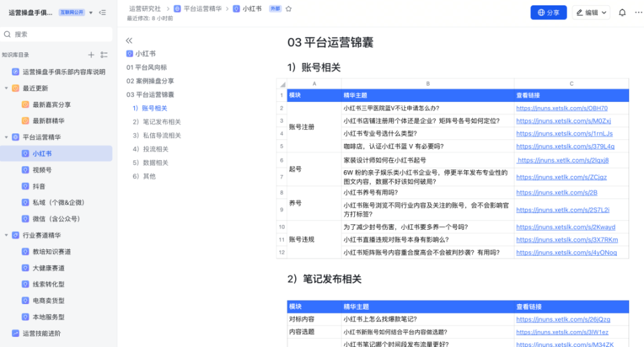Viewport: 644px width, 347px height.
Task: Jump to outline item 5）数据相关
Action: tap(150, 162)
